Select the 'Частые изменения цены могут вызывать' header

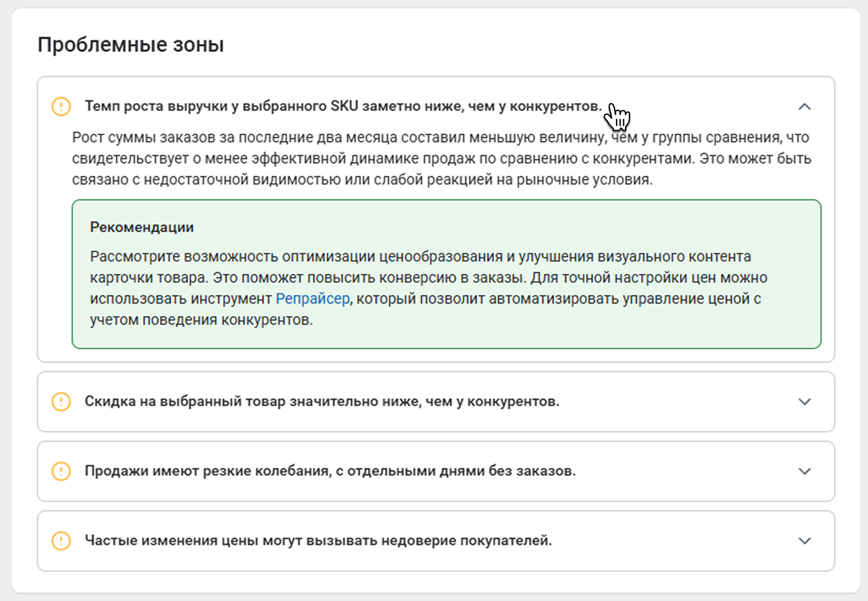click(318, 541)
